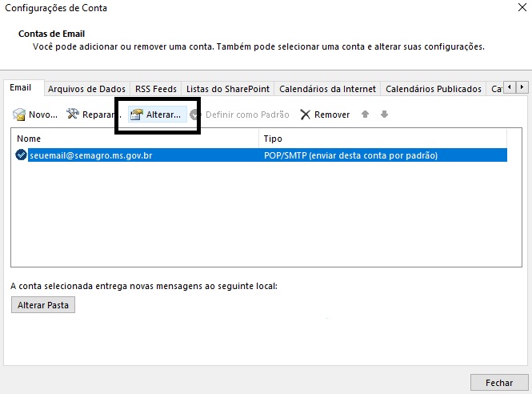This screenshot has height=394, width=532.
Task: Click the Alterar Pasta button
Action: 43,305
